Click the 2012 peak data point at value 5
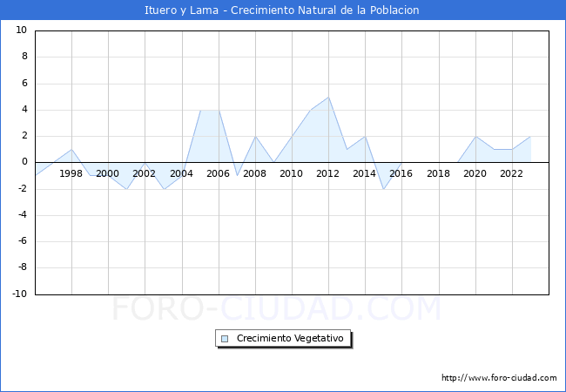Image resolution: width=566 pixels, height=392 pixels. click(328, 97)
